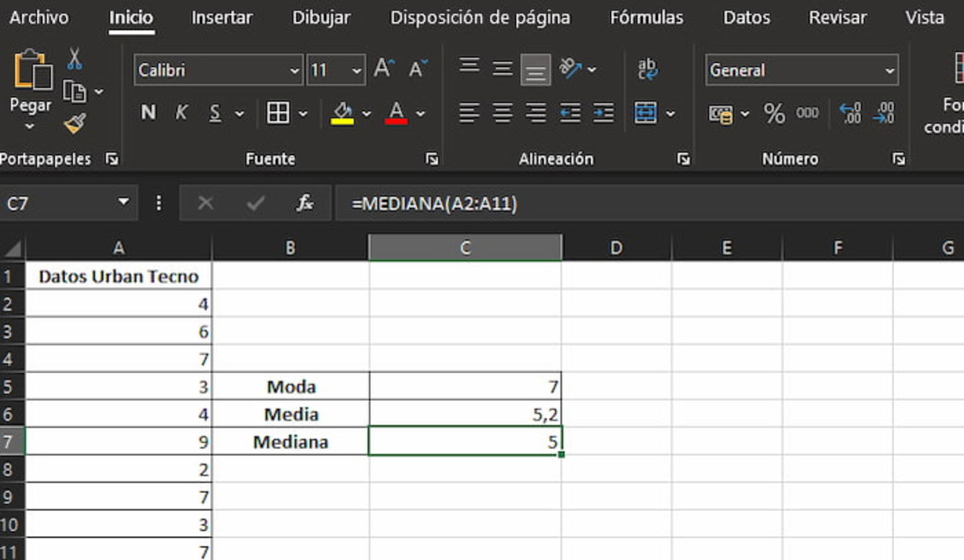Image resolution: width=964 pixels, height=560 pixels.
Task: Click the Pegar clipboard icon
Action: [32, 70]
